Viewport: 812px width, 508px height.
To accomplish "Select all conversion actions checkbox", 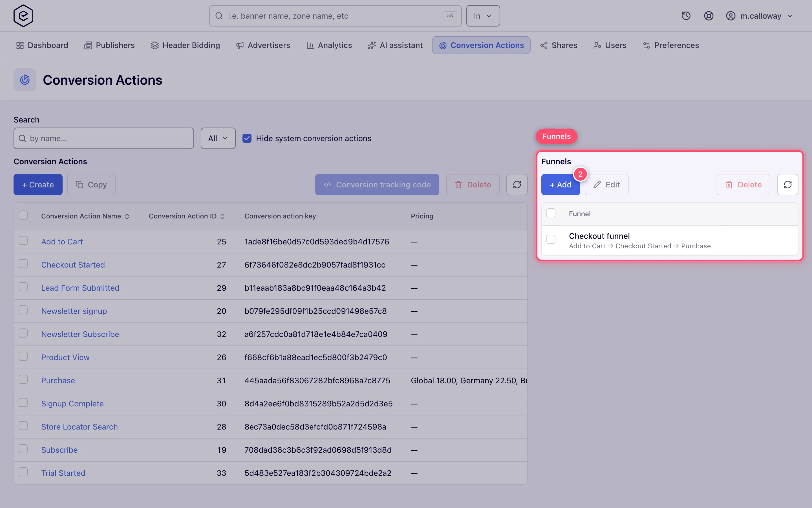I will 23,215.
